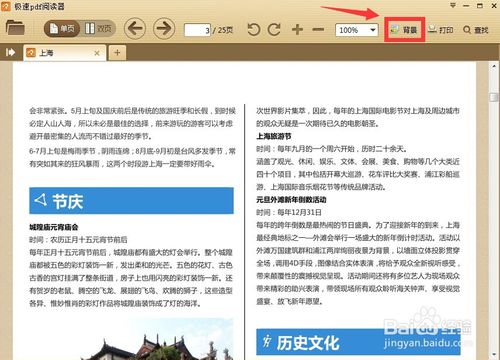Screen dimensions: 500x360
Task: Rotate page counterclockwise
Action: [x=254, y=30]
